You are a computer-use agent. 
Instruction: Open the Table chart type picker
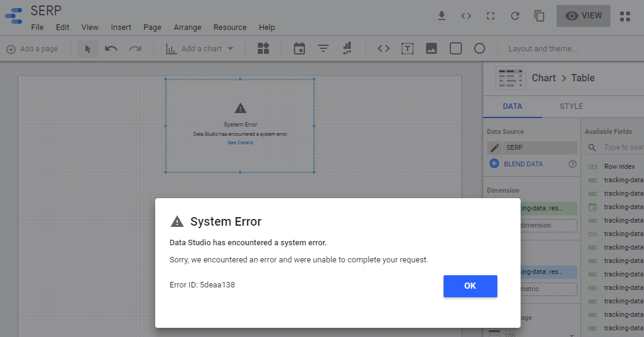click(511, 78)
